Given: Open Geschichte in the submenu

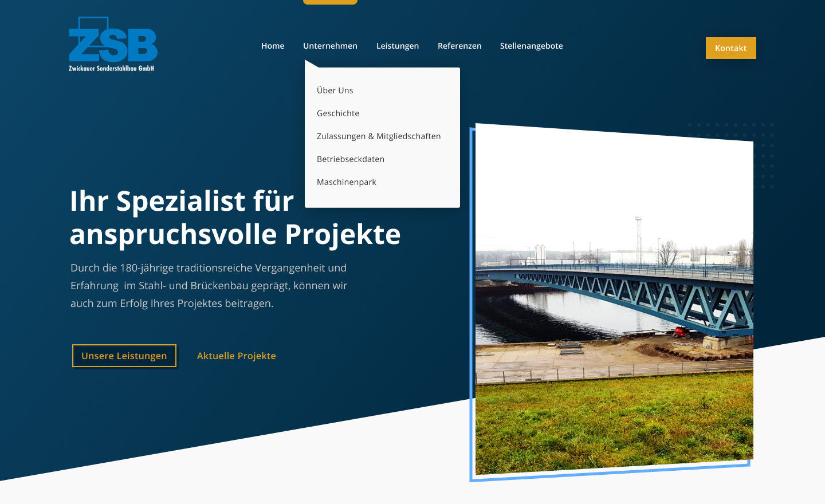Looking at the screenshot, I should (x=338, y=113).
